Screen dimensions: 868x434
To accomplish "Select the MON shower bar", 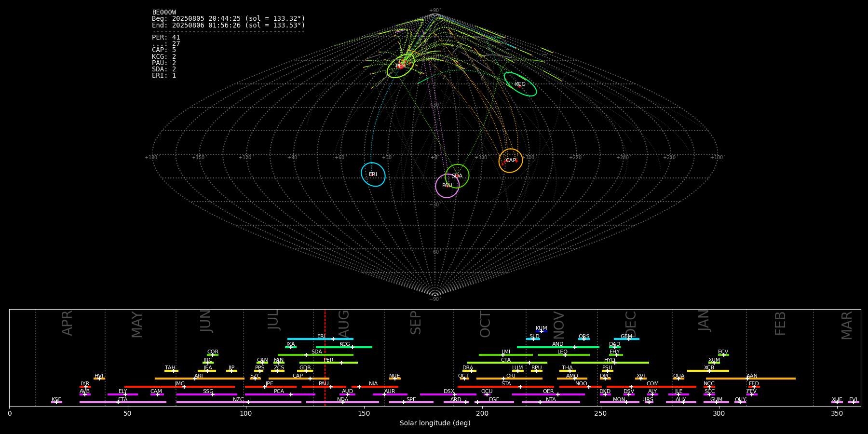I will (619, 402).
